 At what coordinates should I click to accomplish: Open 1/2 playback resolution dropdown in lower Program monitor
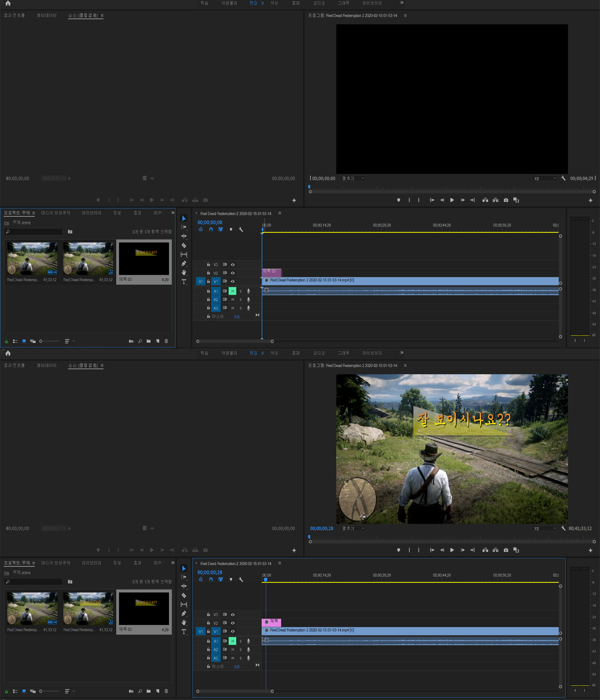click(x=544, y=528)
